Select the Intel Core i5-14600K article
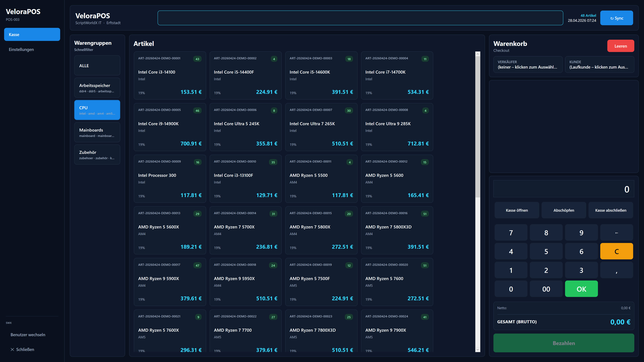The image size is (644, 362). [321, 75]
